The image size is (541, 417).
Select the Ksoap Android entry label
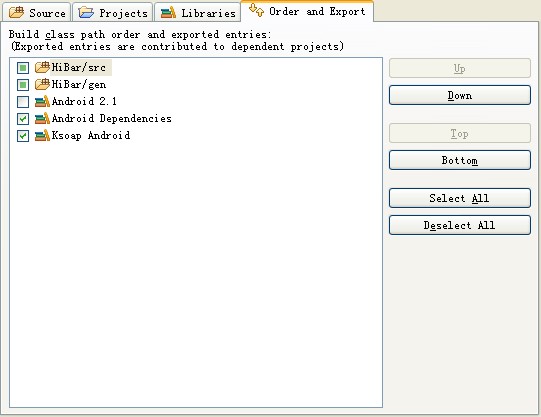point(91,135)
